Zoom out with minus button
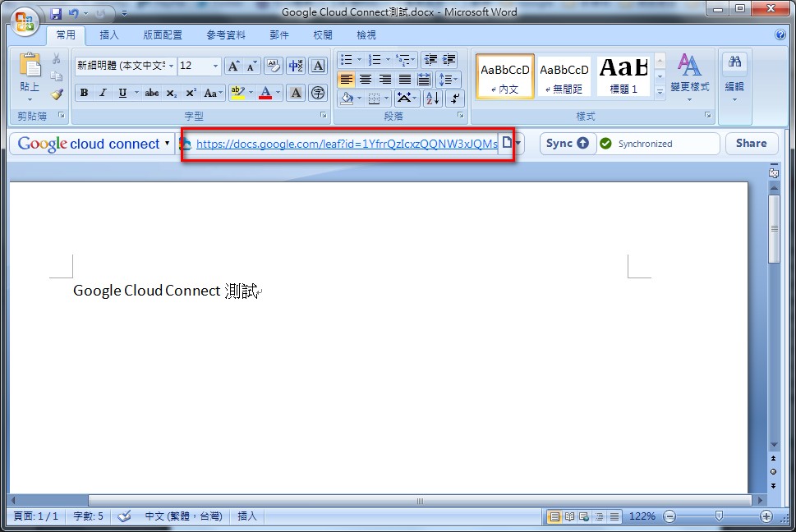The image size is (796, 532). [670, 516]
